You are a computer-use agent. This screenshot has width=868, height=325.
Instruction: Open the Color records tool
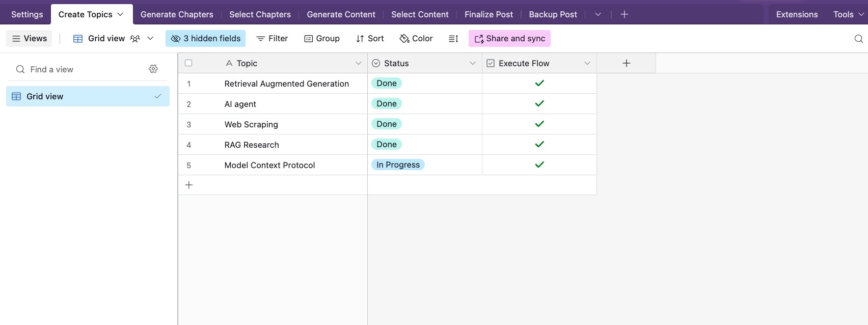416,39
